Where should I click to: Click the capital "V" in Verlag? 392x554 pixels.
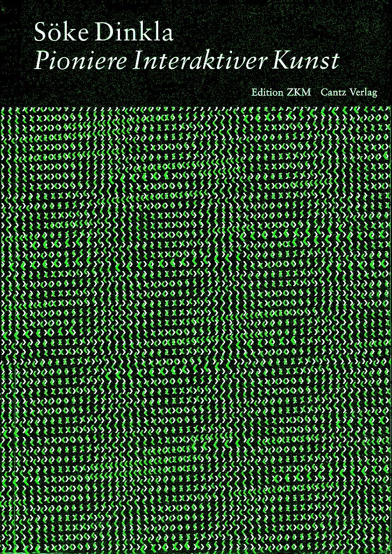(x=351, y=93)
